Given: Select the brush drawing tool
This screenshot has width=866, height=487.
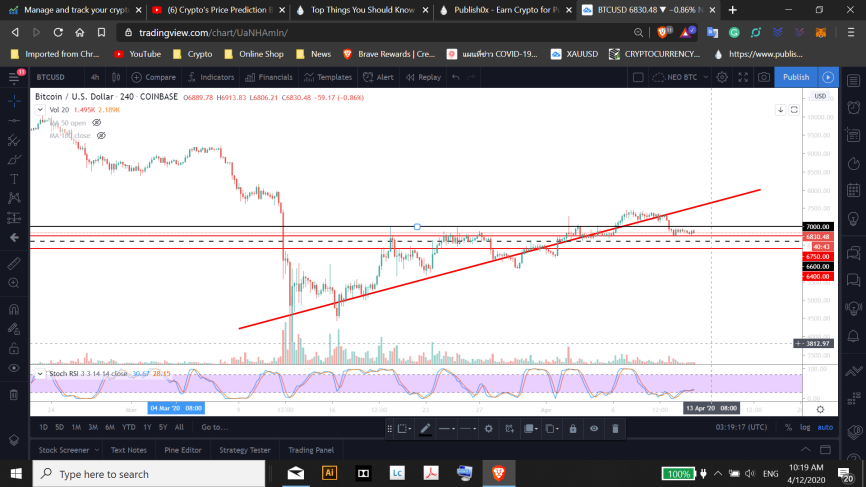Looking at the screenshot, I should (x=14, y=160).
